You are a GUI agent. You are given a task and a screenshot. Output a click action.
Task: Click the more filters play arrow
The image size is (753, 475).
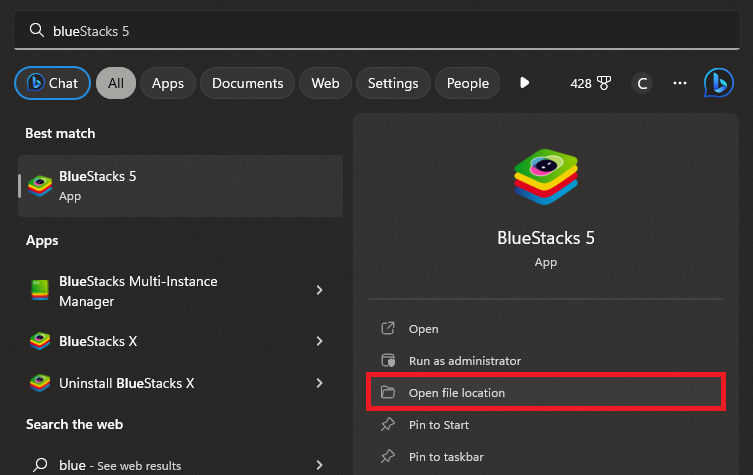click(524, 83)
